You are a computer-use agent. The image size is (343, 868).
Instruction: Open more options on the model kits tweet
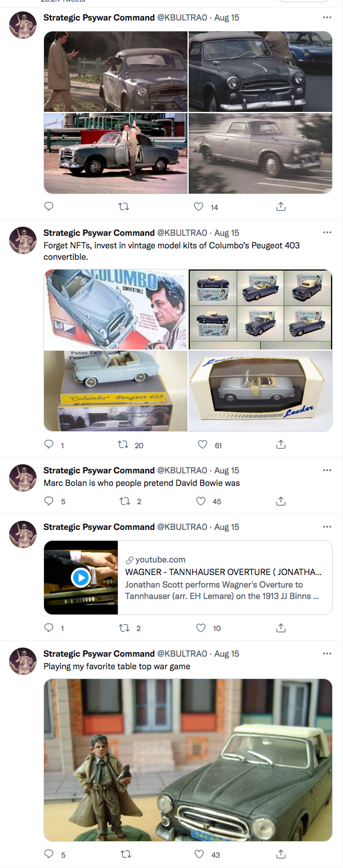[x=327, y=233]
